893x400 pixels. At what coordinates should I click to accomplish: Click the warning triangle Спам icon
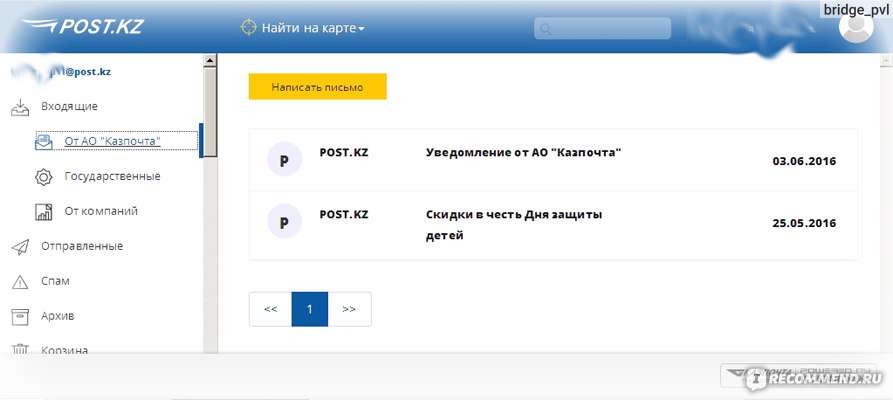pyautogui.click(x=20, y=281)
